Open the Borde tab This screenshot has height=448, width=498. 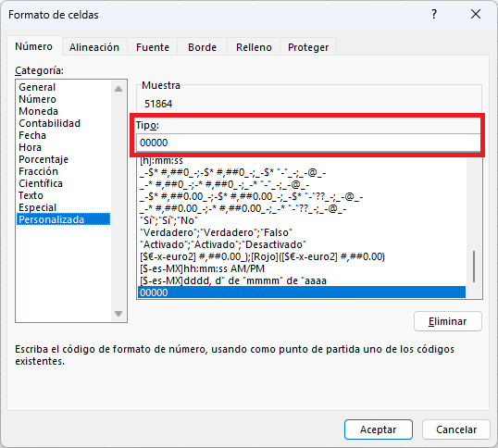[x=202, y=47]
